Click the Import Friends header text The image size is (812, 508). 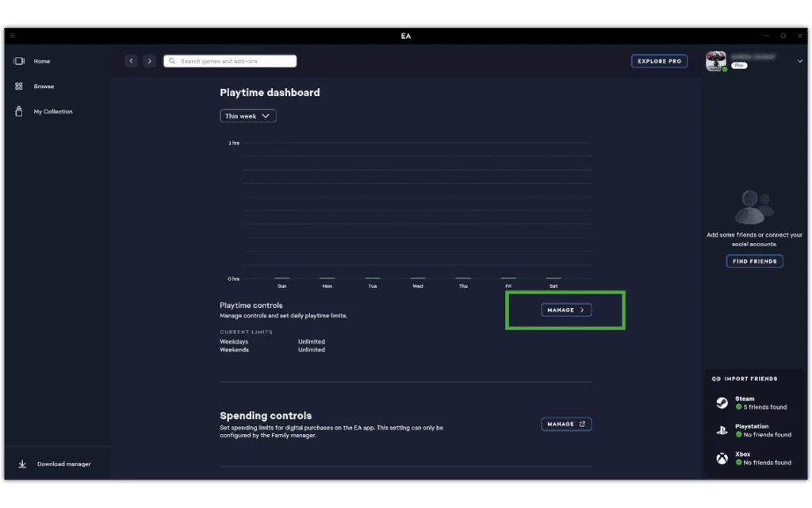751,379
